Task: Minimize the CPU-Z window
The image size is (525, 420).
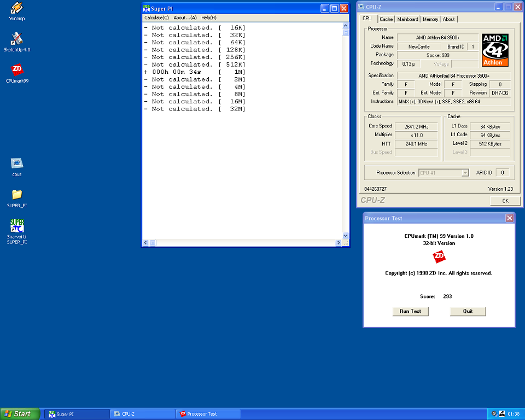Action: pos(499,7)
